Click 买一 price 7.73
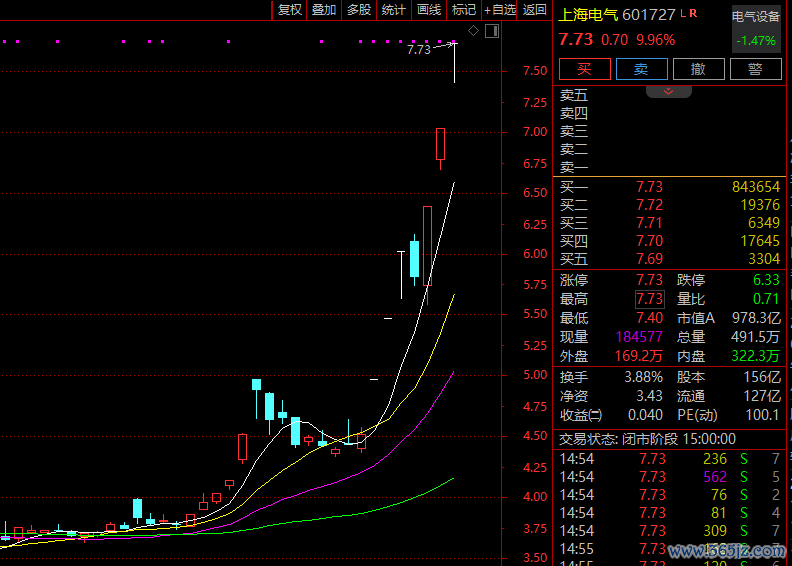792x566 pixels. coord(649,187)
